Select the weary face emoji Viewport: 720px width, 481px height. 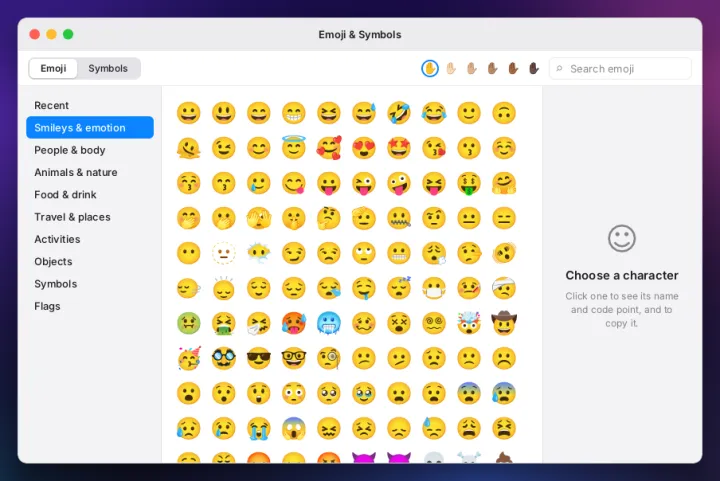tap(469, 429)
